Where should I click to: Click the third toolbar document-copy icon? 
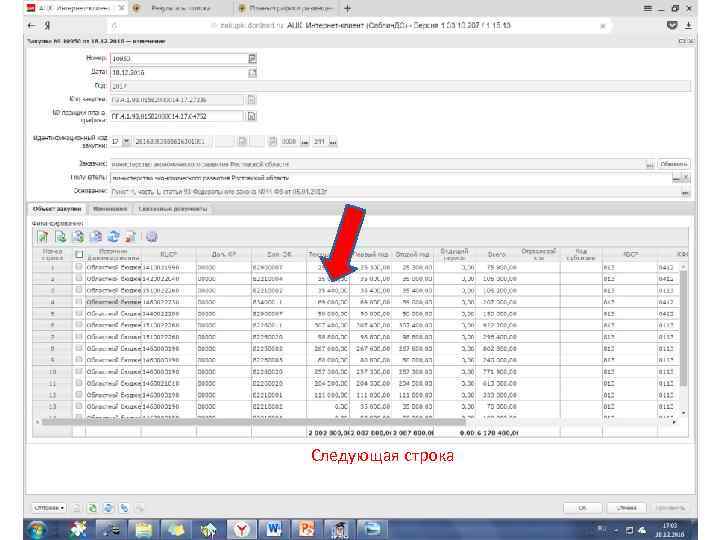click(x=78, y=236)
